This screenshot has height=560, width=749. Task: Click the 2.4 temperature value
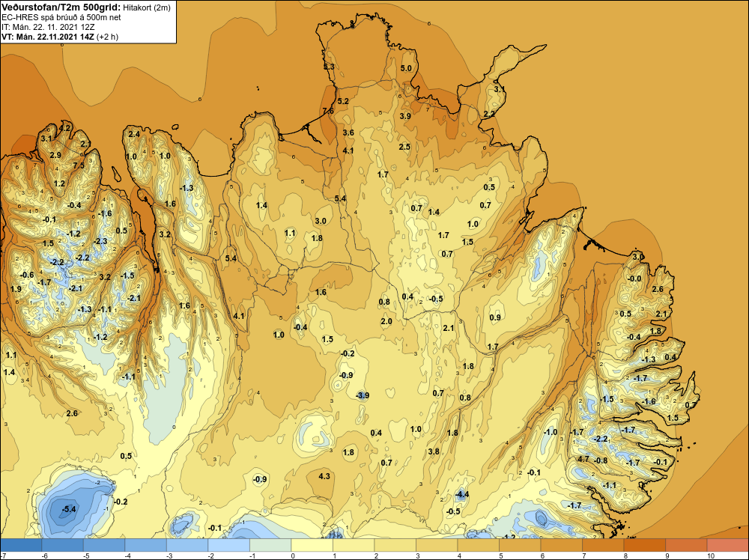click(x=134, y=134)
